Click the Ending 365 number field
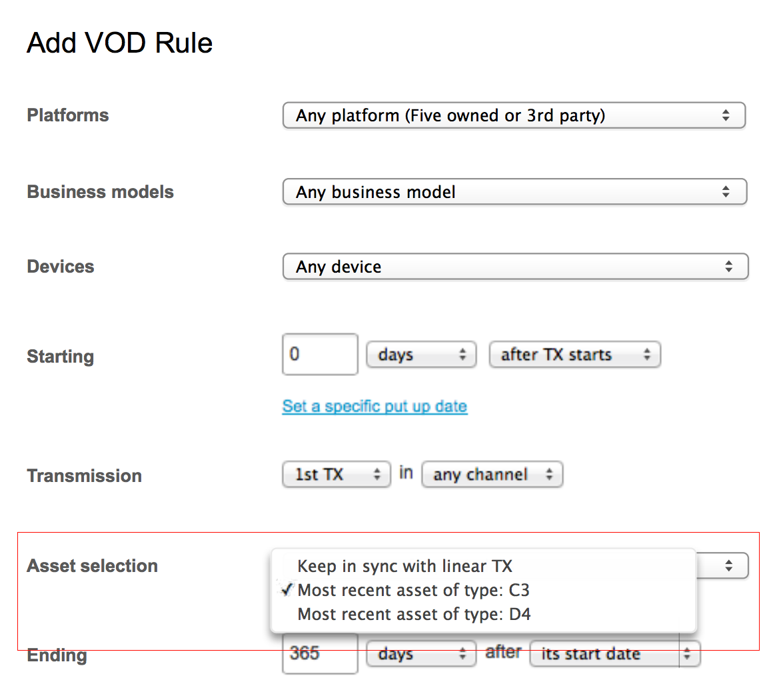The image size is (773, 700). [320, 654]
